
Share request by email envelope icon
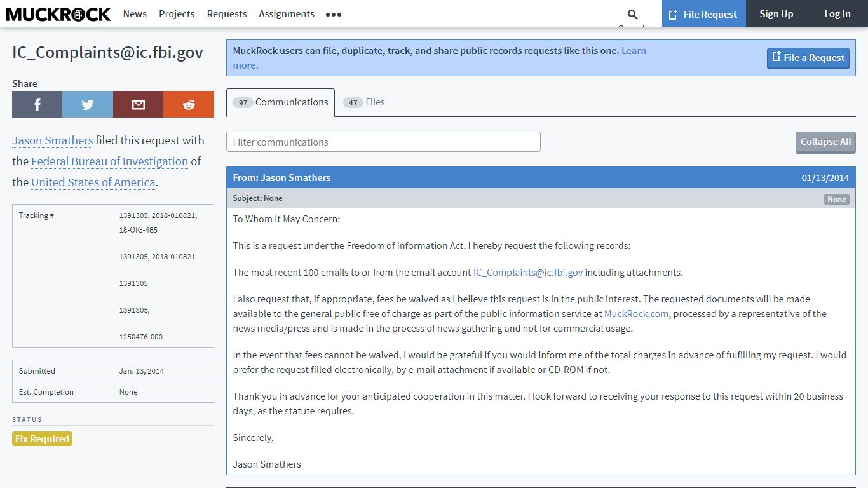point(138,104)
